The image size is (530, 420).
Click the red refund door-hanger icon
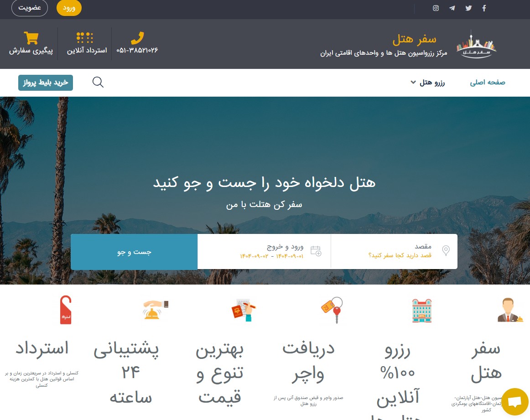pos(66,310)
